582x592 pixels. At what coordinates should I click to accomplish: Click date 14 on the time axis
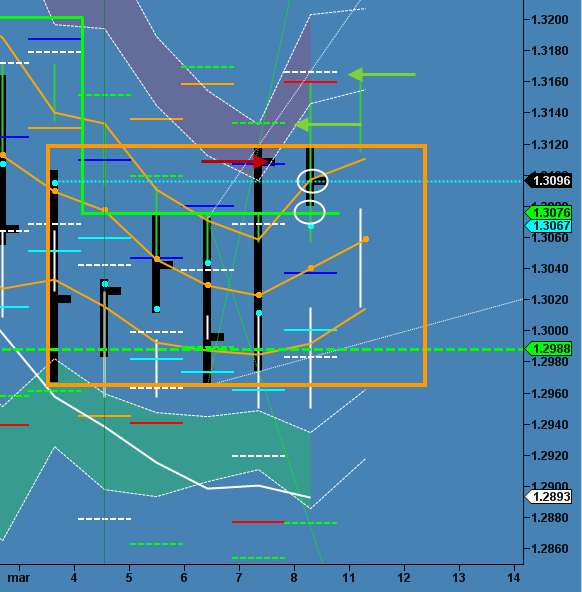click(x=514, y=578)
